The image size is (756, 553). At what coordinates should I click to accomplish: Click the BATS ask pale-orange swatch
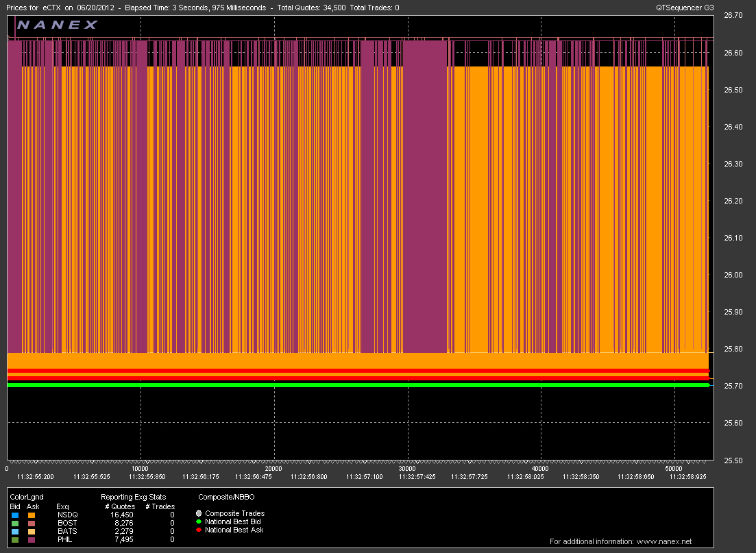[32, 531]
